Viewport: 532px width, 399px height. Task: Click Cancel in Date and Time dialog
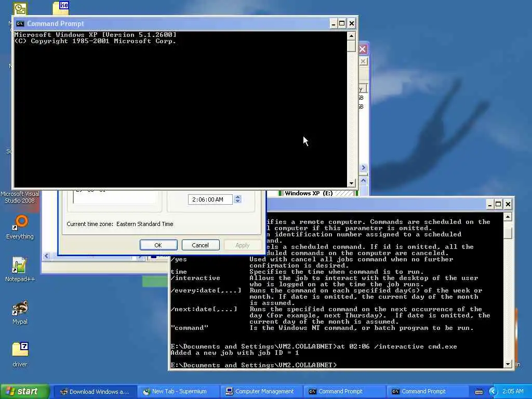click(x=200, y=245)
